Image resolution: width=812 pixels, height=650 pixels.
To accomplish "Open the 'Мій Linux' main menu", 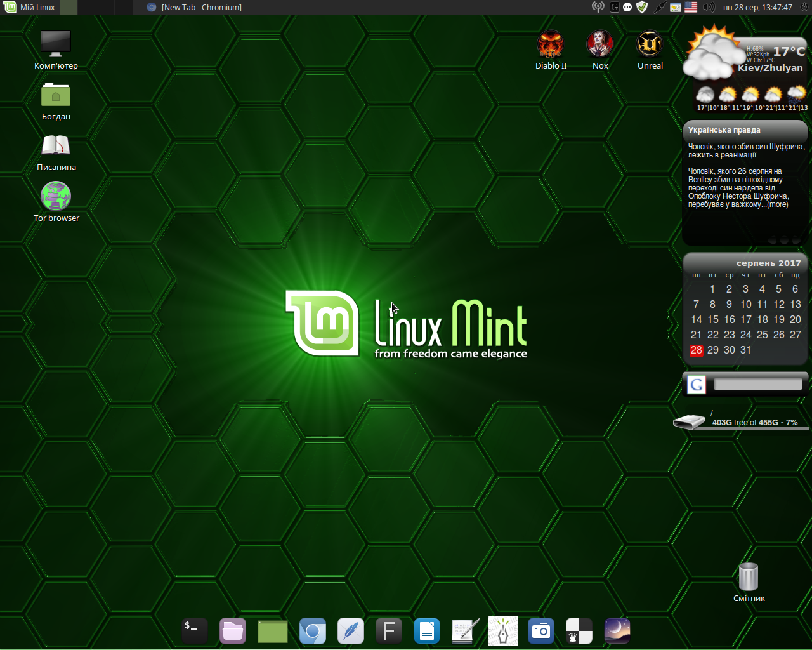I will tap(30, 7).
